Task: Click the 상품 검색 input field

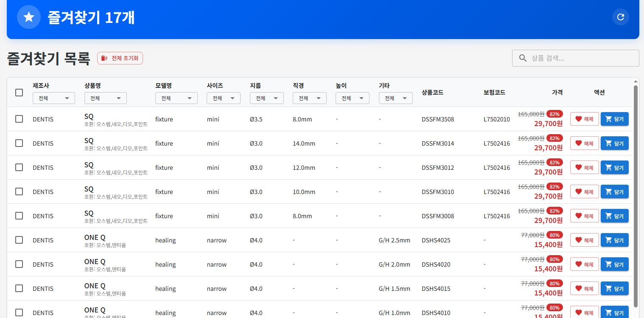Action: tap(581, 58)
